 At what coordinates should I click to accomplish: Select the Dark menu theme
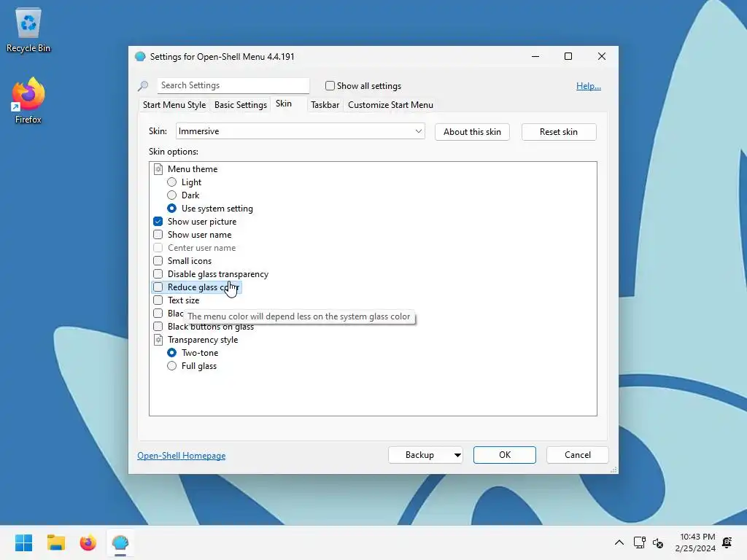click(171, 195)
